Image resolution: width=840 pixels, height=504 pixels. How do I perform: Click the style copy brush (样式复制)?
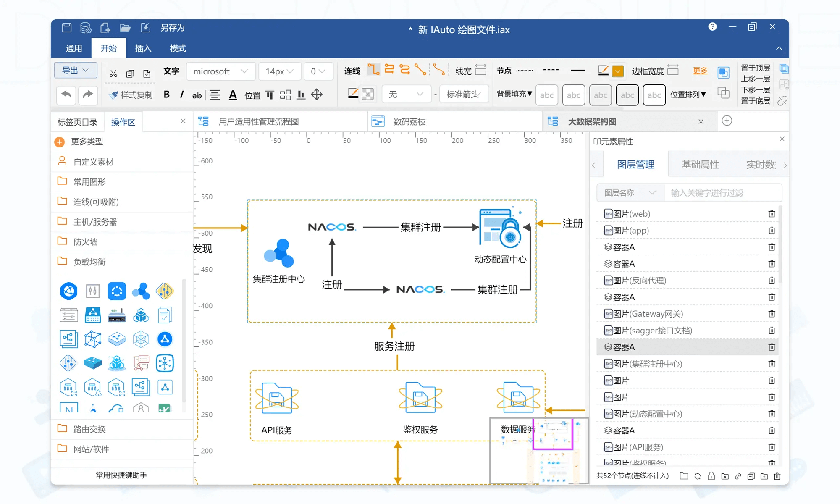(x=131, y=95)
